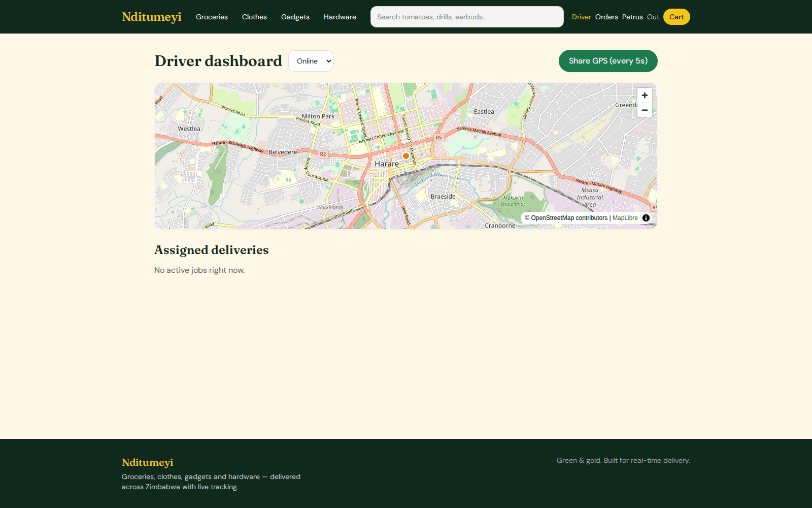Screen dimensions: 812x508
Task: Open the Groceries category
Action: click(x=212, y=17)
